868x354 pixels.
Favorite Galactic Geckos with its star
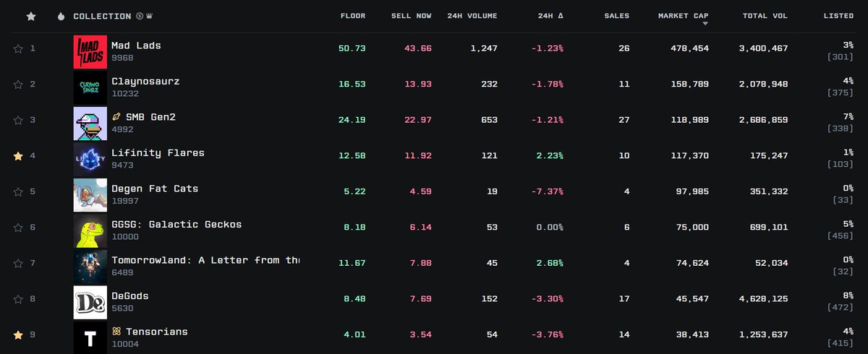[x=18, y=227]
